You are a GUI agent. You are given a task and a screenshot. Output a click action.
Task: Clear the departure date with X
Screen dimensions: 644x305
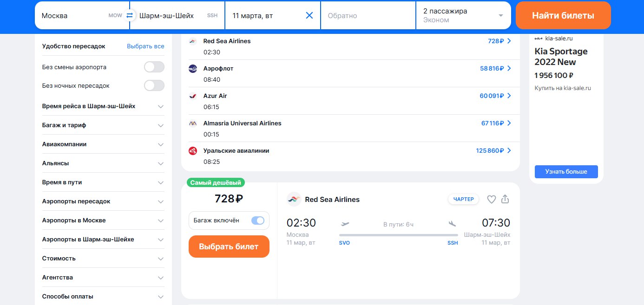(x=309, y=15)
